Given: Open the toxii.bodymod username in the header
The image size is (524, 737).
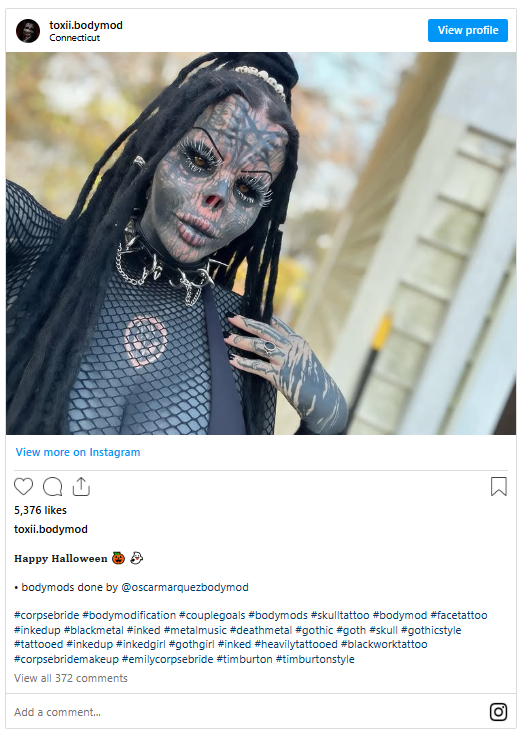Looking at the screenshot, I should click(x=86, y=25).
